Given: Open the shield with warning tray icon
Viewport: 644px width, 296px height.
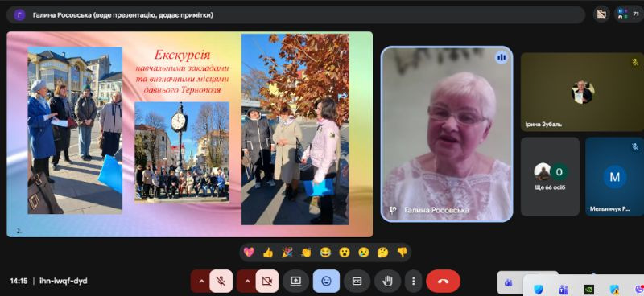Looking at the screenshot, I should click(614, 290).
